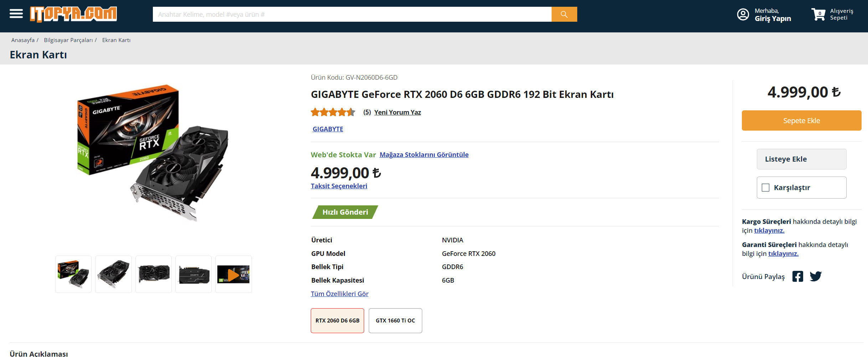
Task: Play the product video thumbnail
Action: click(x=233, y=274)
